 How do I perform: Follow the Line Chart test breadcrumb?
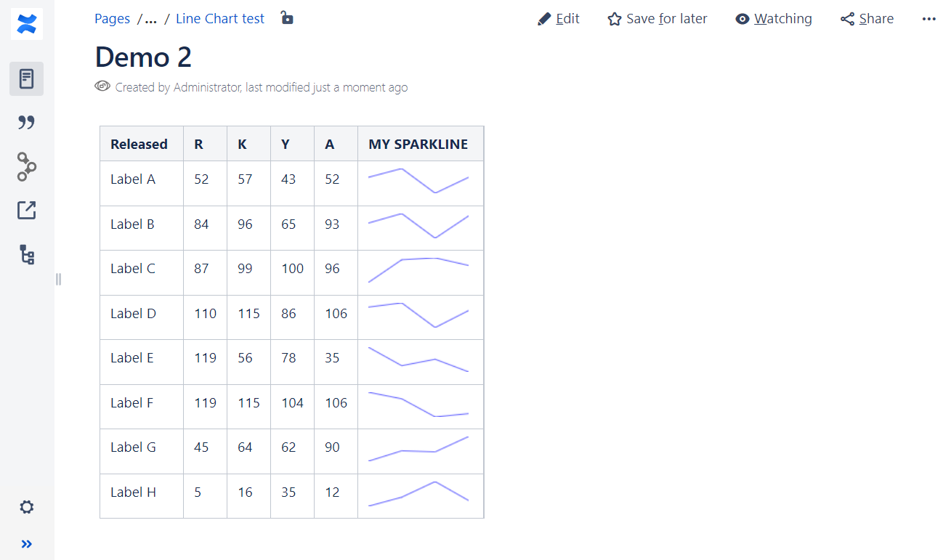tap(220, 18)
